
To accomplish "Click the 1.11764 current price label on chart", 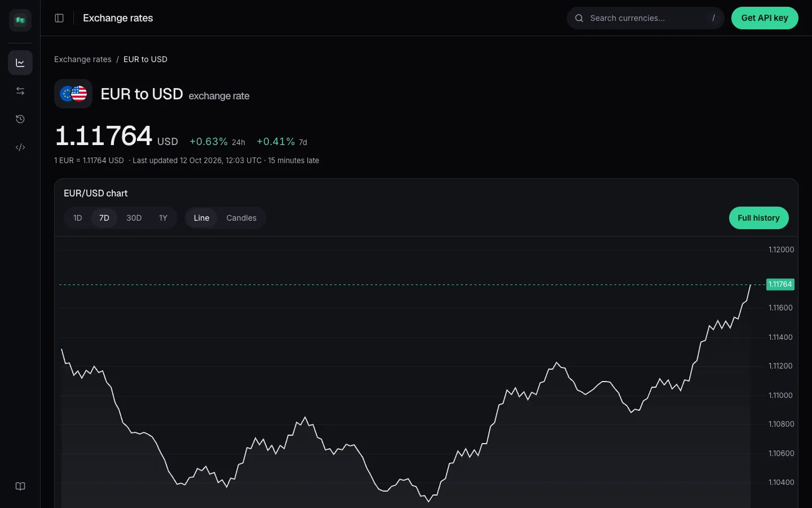I will pyautogui.click(x=780, y=284).
